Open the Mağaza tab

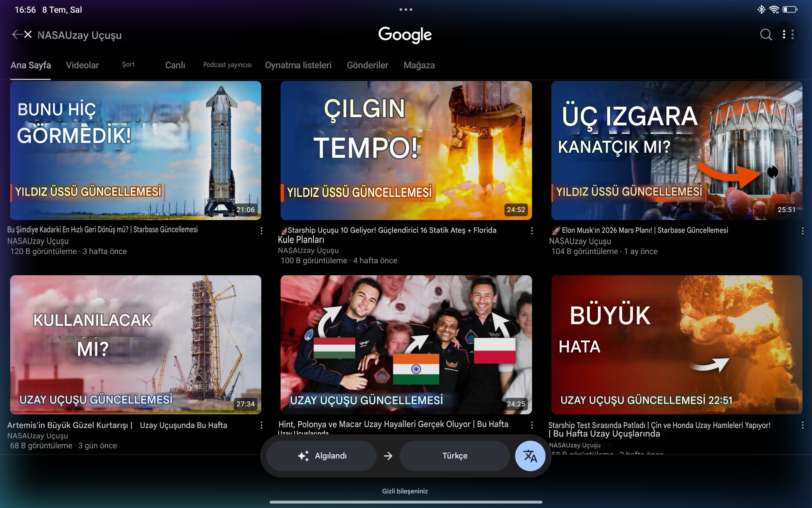419,65
